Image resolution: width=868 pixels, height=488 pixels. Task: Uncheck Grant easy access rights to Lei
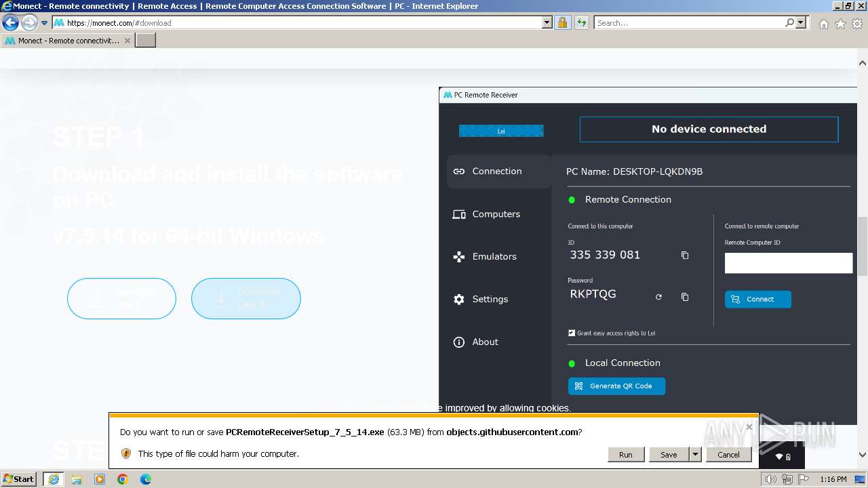coord(572,333)
